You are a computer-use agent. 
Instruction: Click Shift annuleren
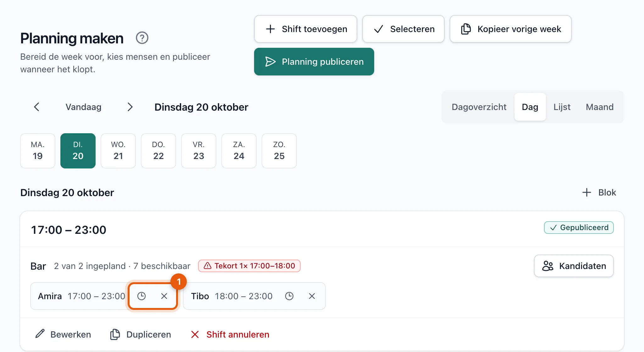click(230, 334)
